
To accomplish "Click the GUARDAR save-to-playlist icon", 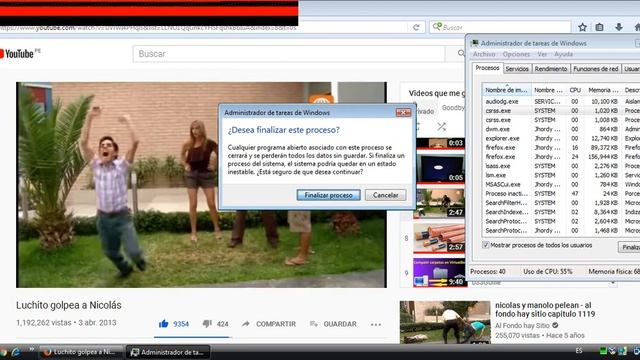I will pos(313,324).
